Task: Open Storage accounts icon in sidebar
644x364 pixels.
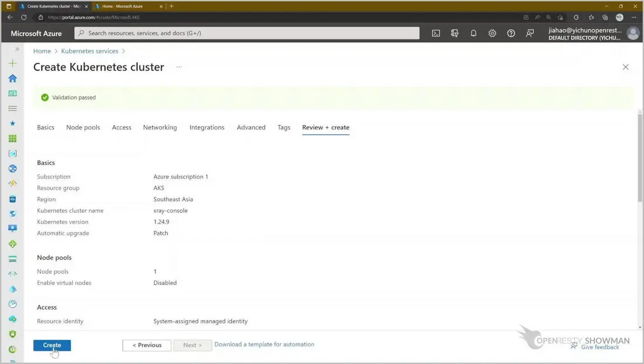Action: pyautogui.click(x=13, y=259)
